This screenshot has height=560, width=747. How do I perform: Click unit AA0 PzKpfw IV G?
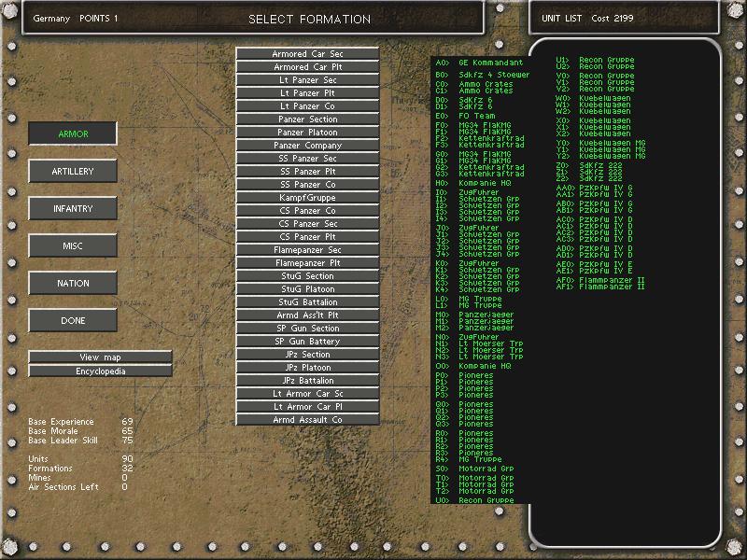(x=595, y=189)
